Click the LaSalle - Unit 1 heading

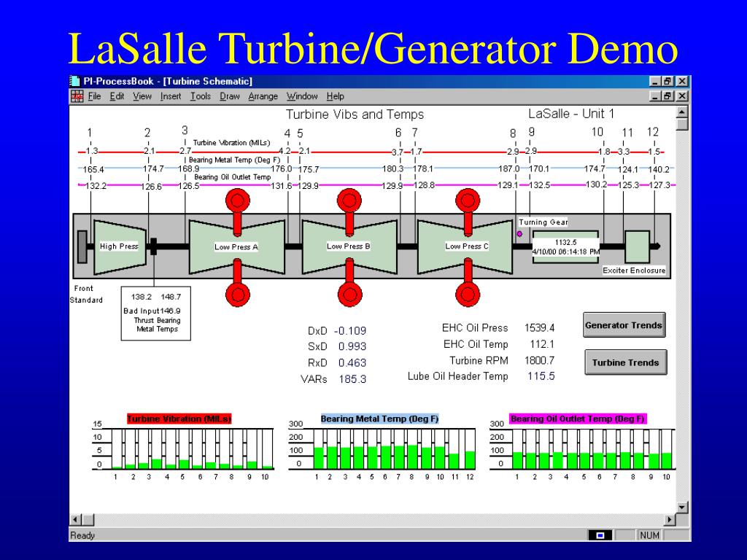click(x=571, y=114)
